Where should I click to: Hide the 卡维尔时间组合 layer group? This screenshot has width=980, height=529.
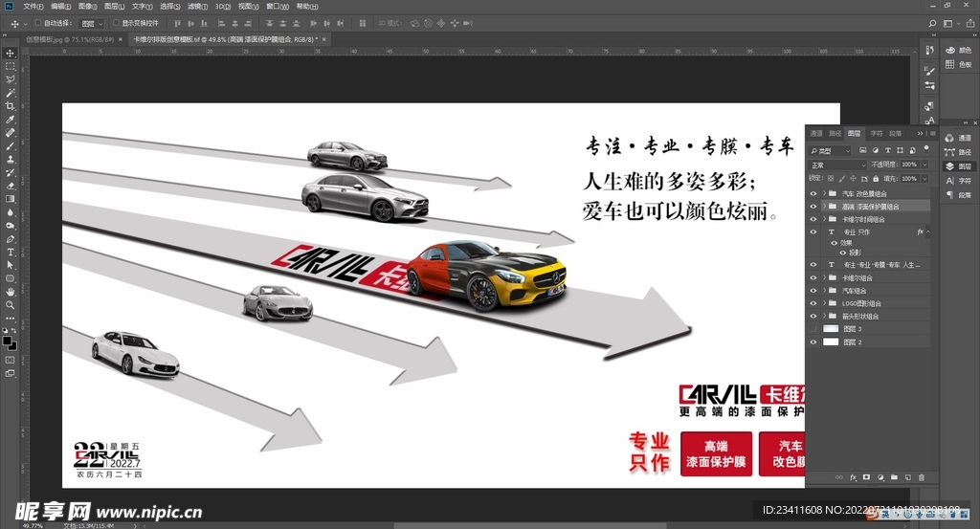(813, 219)
